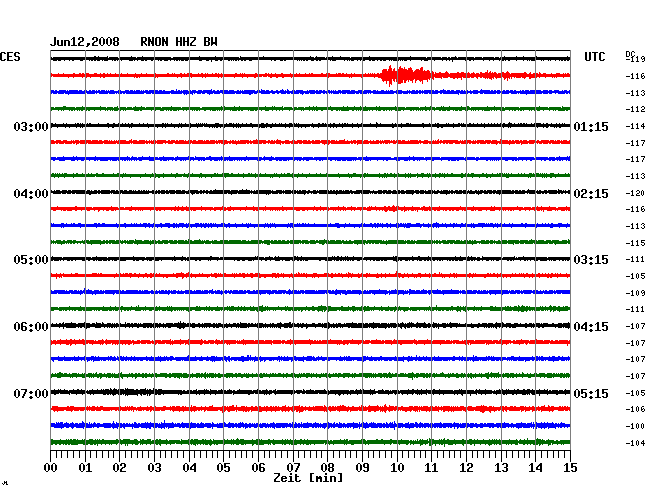Click minute 14 on the time axis

pos(535,468)
